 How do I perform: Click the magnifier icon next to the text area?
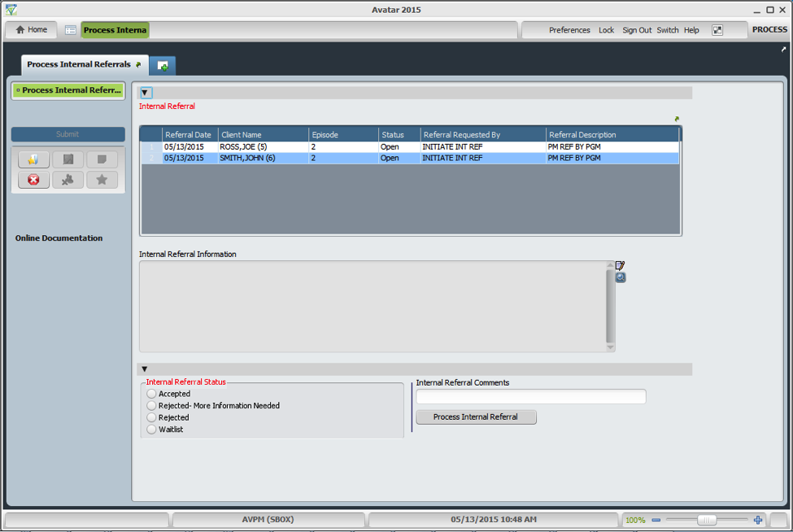click(x=620, y=277)
